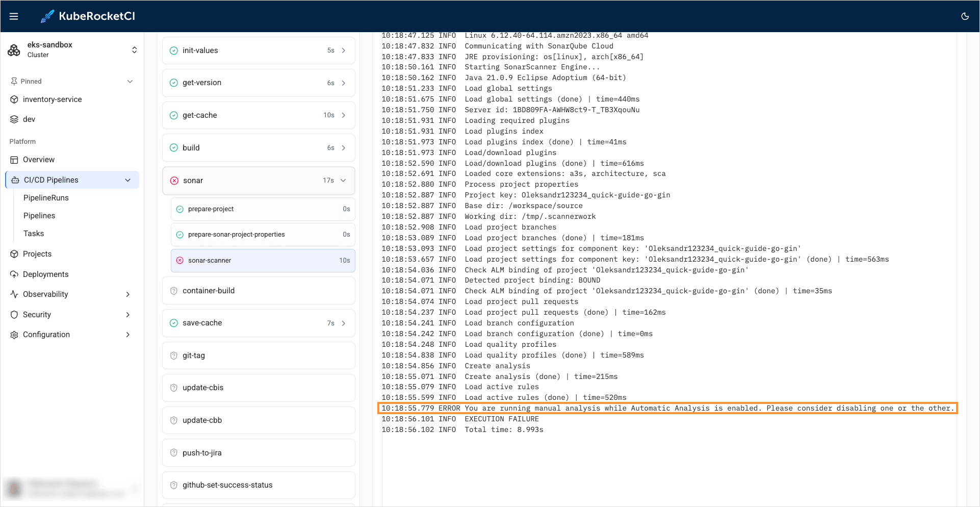Click the Projects cube icon
The image size is (980, 507).
pyautogui.click(x=14, y=254)
